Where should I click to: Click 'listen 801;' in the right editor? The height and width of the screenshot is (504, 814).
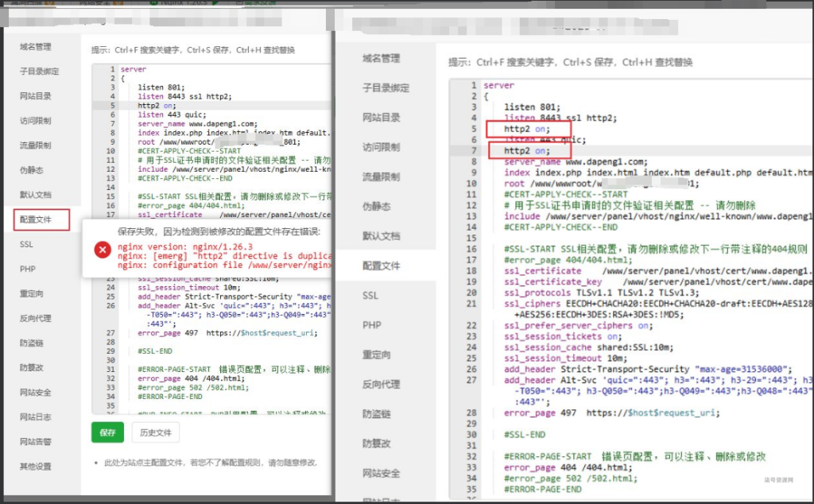click(x=532, y=107)
